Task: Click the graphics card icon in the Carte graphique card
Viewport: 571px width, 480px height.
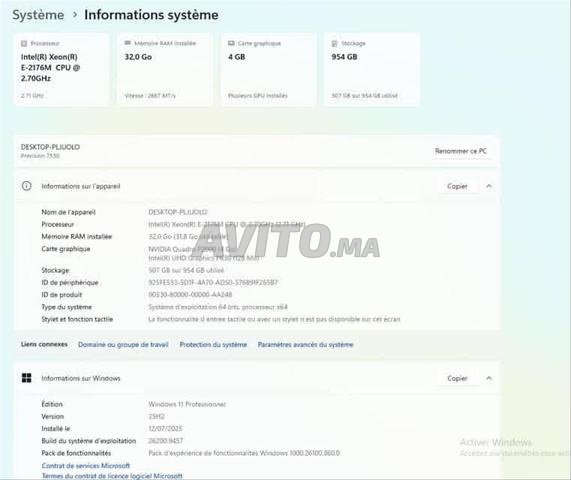Action: click(x=231, y=43)
